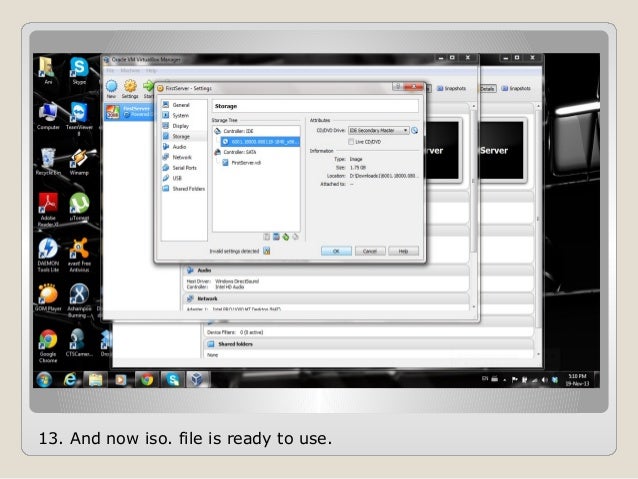Open the Network settings category
Image resolution: width=638 pixels, height=479 pixels.
pyautogui.click(x=181, y=157)
